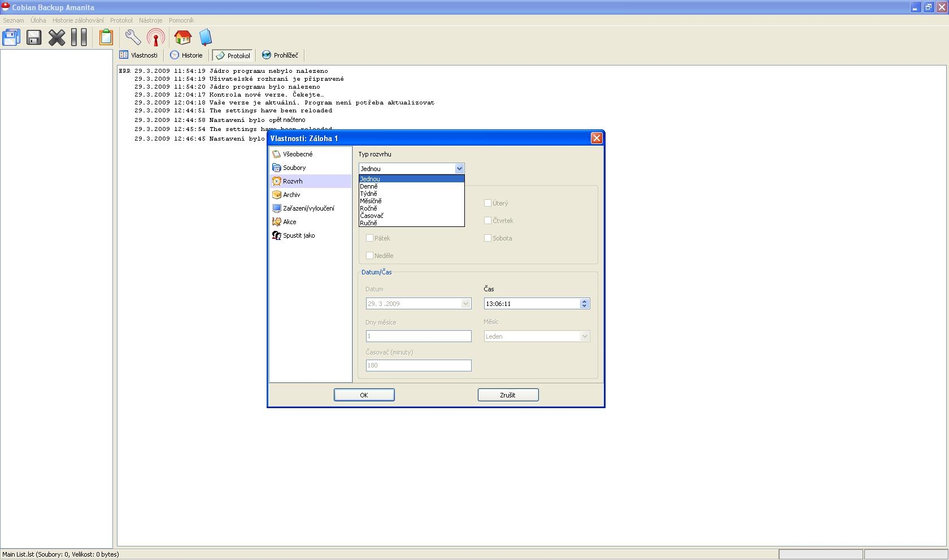
Task: Select the Spustit jako label in the sidebar
Action: (x=299, y=235)
